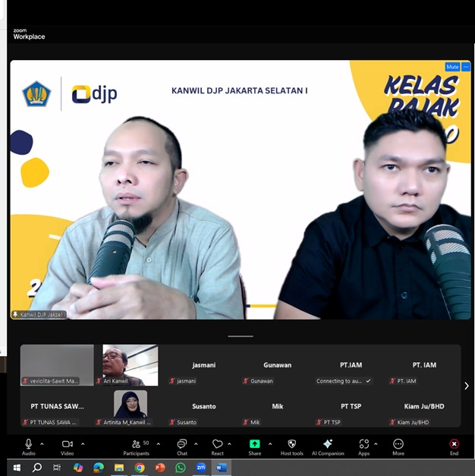
Task: Select Ari Kanwil's video thumbnail
Action: 130,365
